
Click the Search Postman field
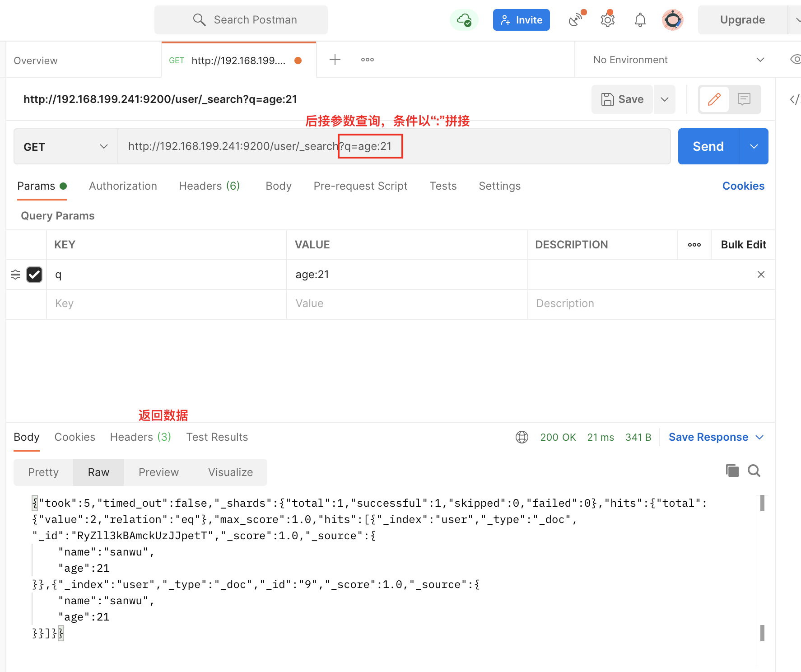pos(241,20)
